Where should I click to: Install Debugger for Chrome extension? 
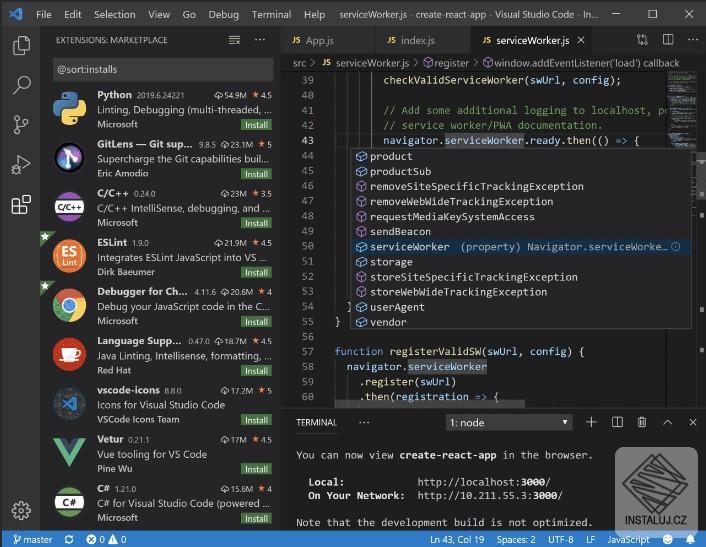click(256, 321)
